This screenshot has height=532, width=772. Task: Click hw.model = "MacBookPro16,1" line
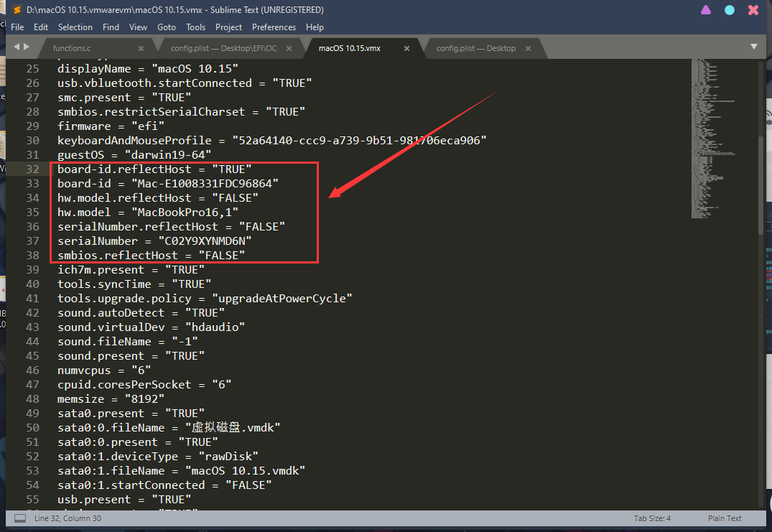point(148,212)
